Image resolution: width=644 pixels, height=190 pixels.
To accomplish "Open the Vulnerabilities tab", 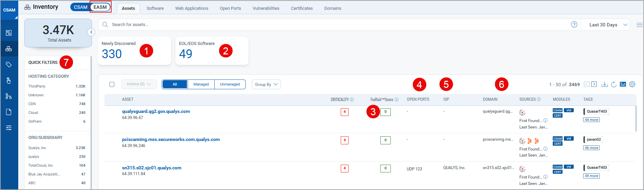I will pos(266,8).
